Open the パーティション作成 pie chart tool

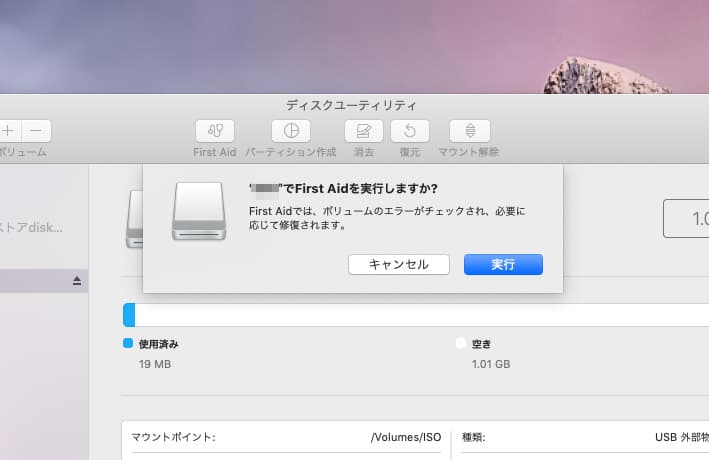[x=291, y=131]
